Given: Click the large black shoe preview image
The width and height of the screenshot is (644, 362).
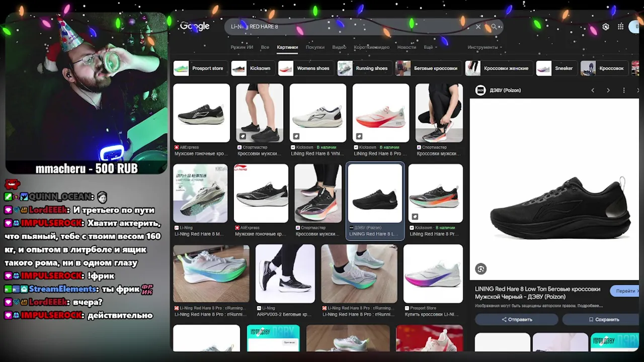Looking at the screenshot, I should [x=554, y=189].
